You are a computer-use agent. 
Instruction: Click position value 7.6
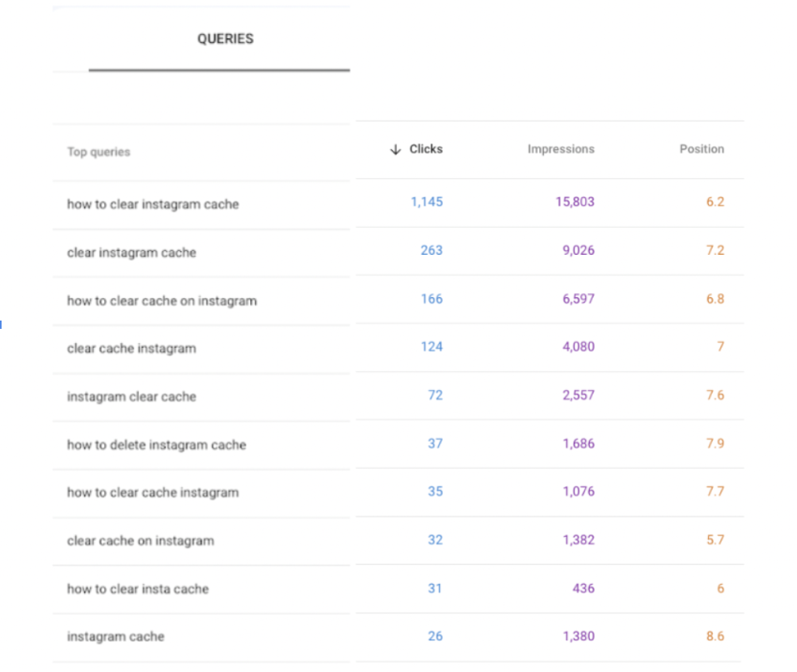[x=715, y=395]
